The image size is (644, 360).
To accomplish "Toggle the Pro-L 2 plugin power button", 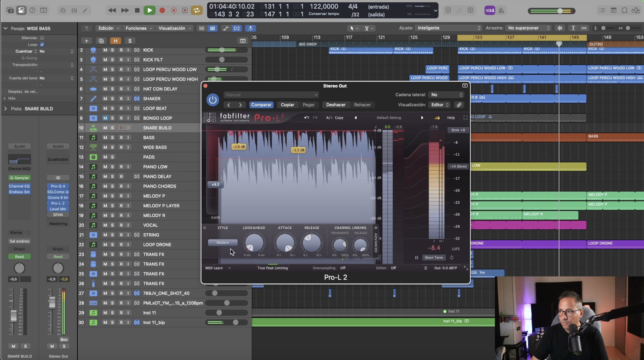I will [x=213, y=100].
